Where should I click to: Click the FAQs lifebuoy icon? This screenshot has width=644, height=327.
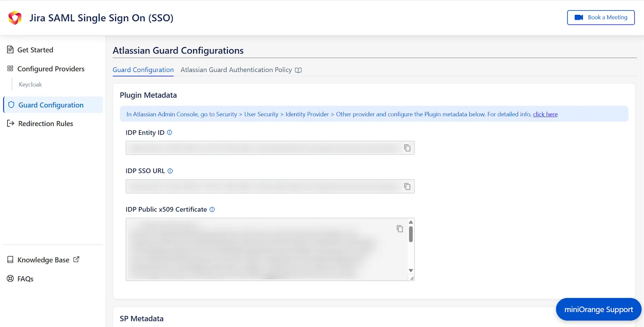[x=10, y=278]
